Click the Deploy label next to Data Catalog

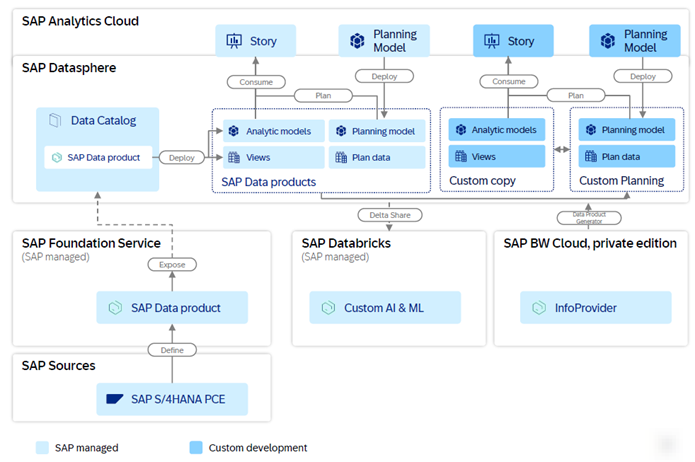pos(181,157)
